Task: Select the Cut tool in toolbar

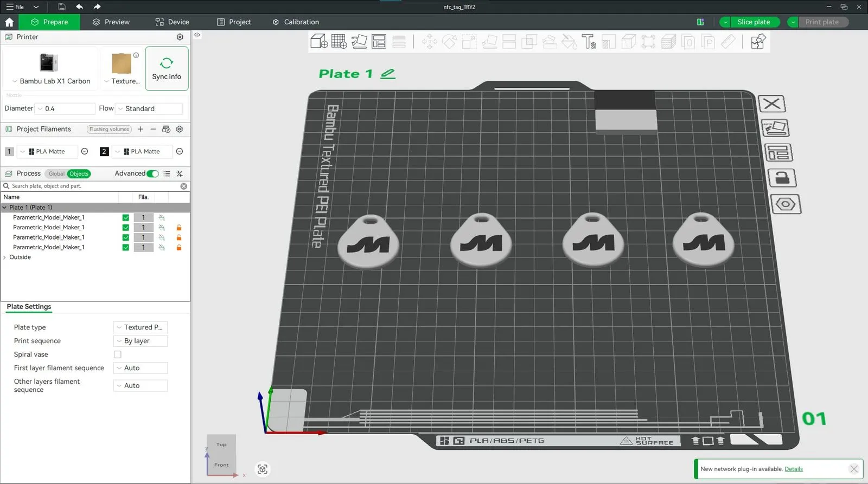Action: tap(509, 41)
